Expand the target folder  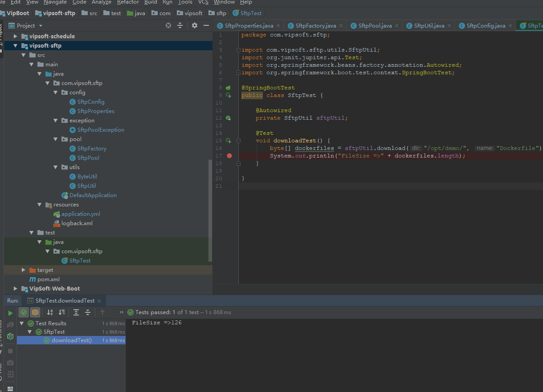pos(24,270)
